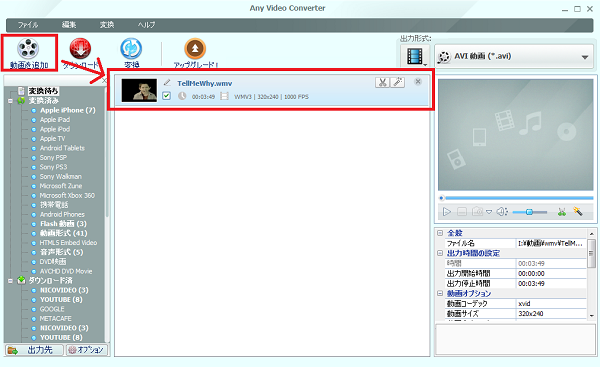Select Android Tablets in the tree
The height and width of the screenshot is (367, 600).
click(62, 148)
